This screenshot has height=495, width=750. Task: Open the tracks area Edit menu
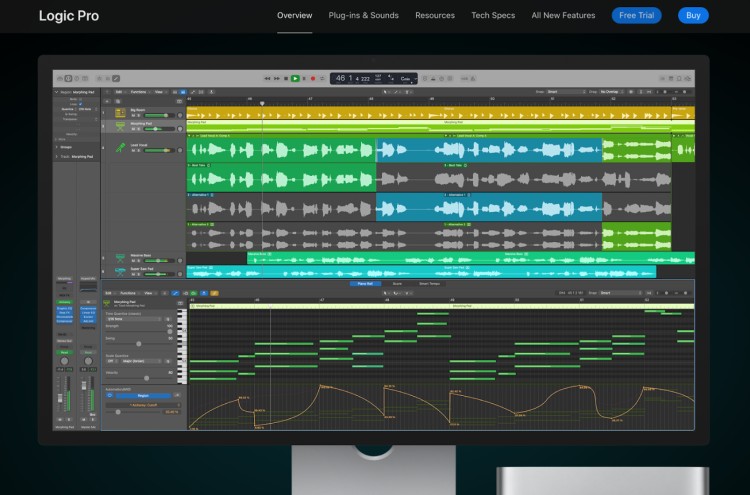[x=119, y=92]
